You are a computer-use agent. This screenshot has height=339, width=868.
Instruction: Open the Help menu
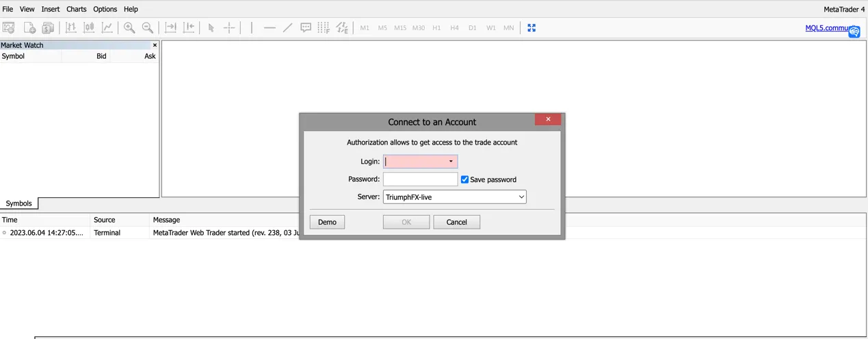(x=131, y=9)
